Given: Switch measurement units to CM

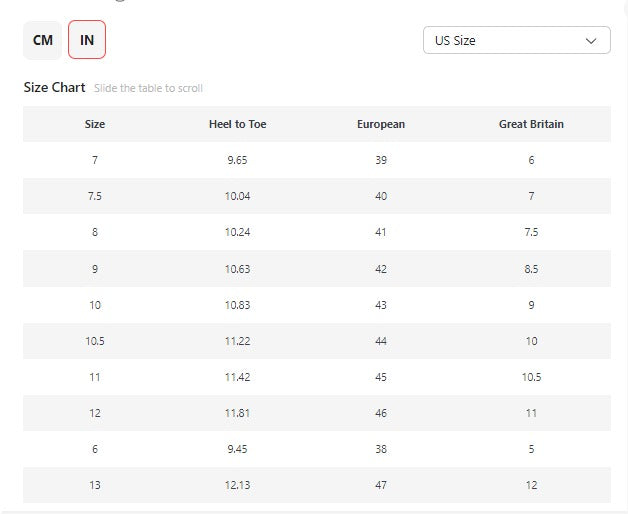Looking at the screenshot, I should coord(43,40).
